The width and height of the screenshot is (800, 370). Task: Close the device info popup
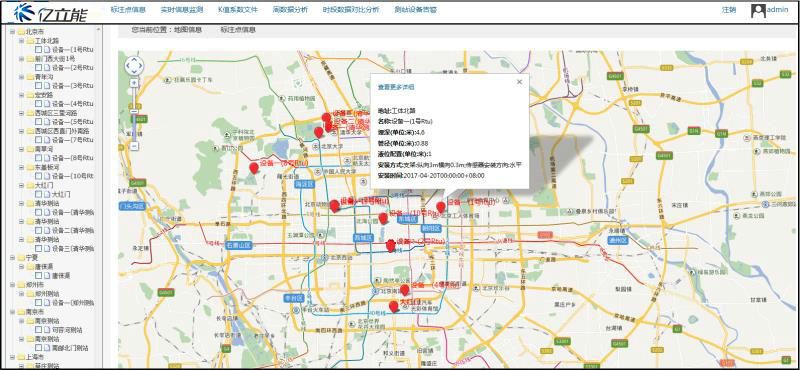519,82
